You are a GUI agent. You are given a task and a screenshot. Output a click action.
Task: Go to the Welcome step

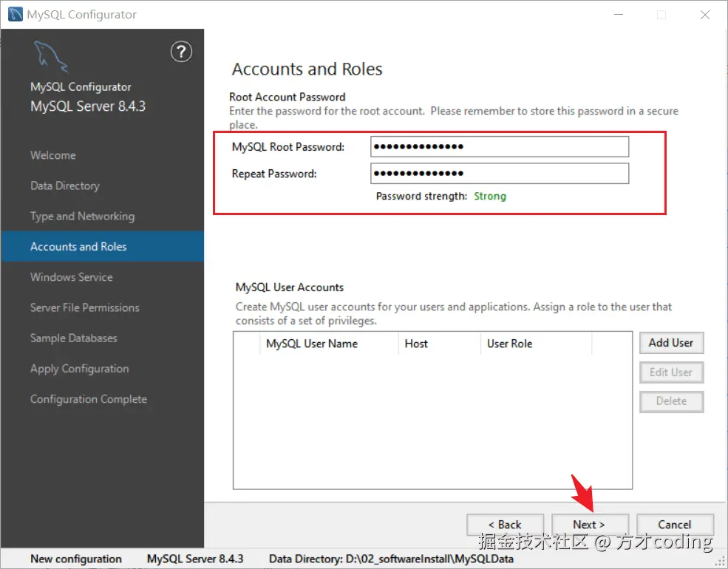[x=53, y=155]
